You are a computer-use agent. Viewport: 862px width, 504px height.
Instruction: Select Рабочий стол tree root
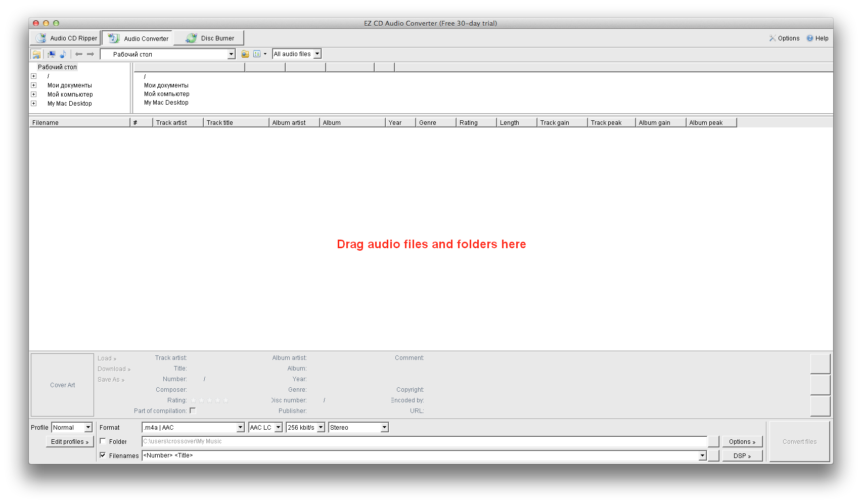click(57, 67)
